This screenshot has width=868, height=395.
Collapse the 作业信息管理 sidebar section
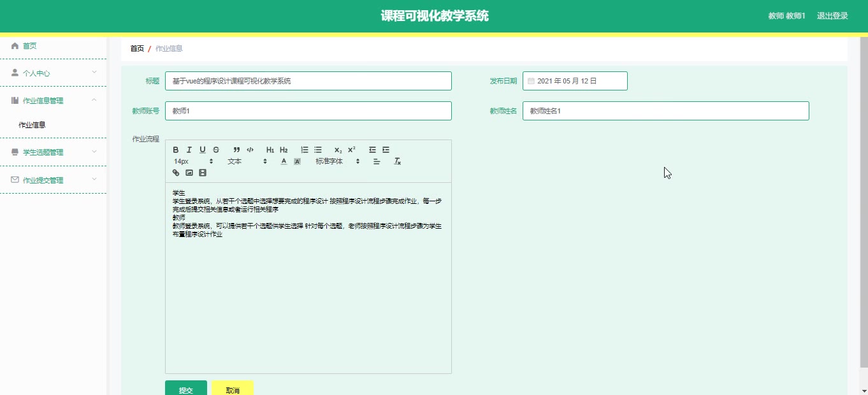53,99
